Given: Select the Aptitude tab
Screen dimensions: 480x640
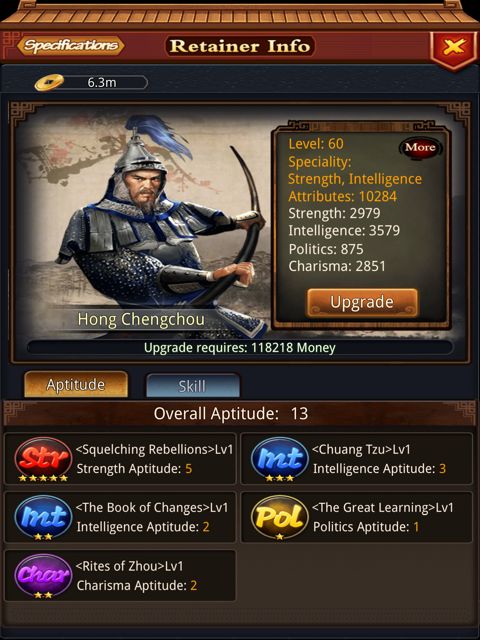Looking at the screenshot, I should pyautogui.click(x=76, y=384).
